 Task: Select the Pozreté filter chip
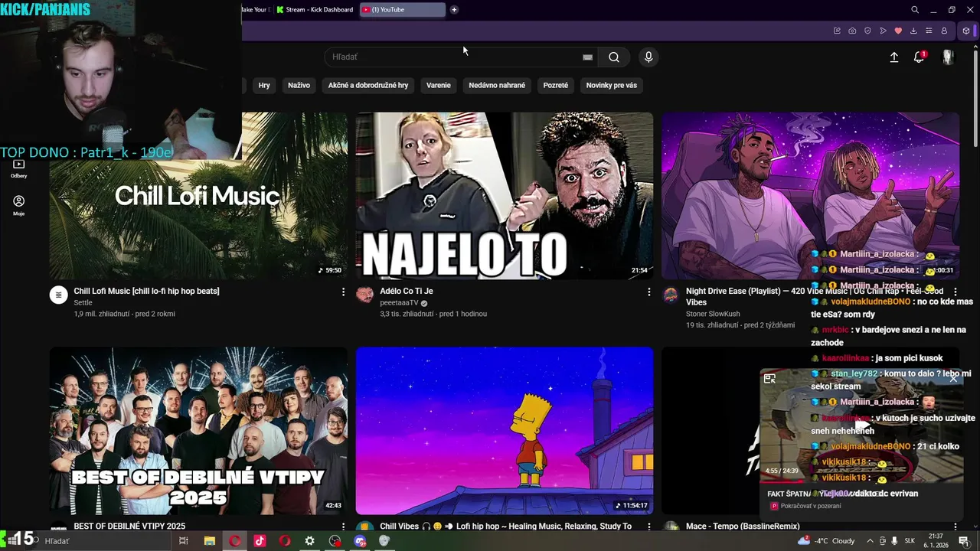click(x=556, y=85)
